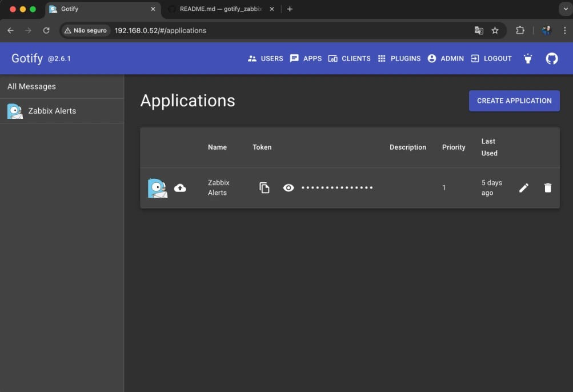Delete the Zabbix Alerts application
573x392 pixels.
click(547, 187)
